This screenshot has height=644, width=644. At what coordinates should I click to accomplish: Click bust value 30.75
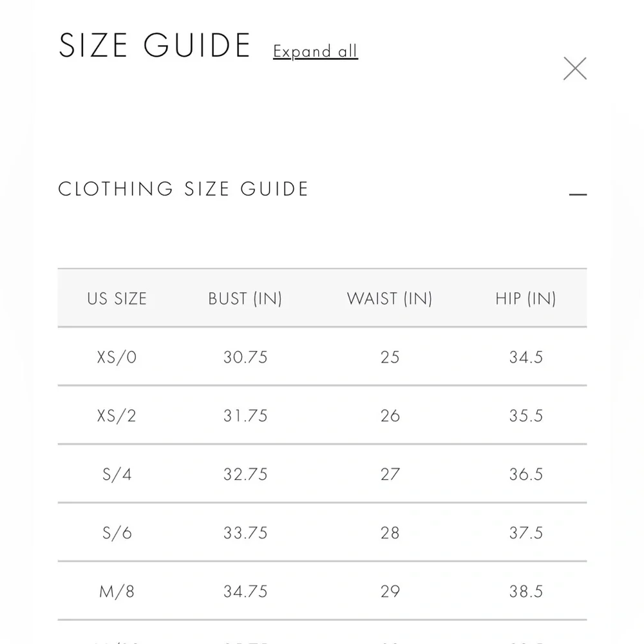click(245, 357)
